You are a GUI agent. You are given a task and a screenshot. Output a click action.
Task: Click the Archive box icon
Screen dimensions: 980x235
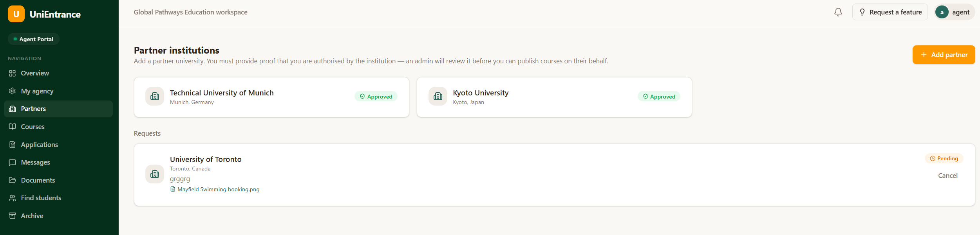point(13,216)
